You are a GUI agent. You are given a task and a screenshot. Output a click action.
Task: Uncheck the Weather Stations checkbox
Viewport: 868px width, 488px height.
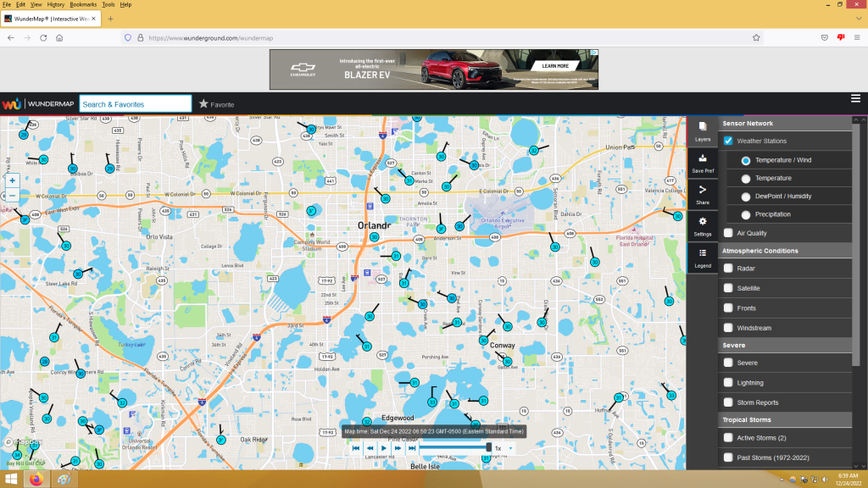(x=728, y=141)
